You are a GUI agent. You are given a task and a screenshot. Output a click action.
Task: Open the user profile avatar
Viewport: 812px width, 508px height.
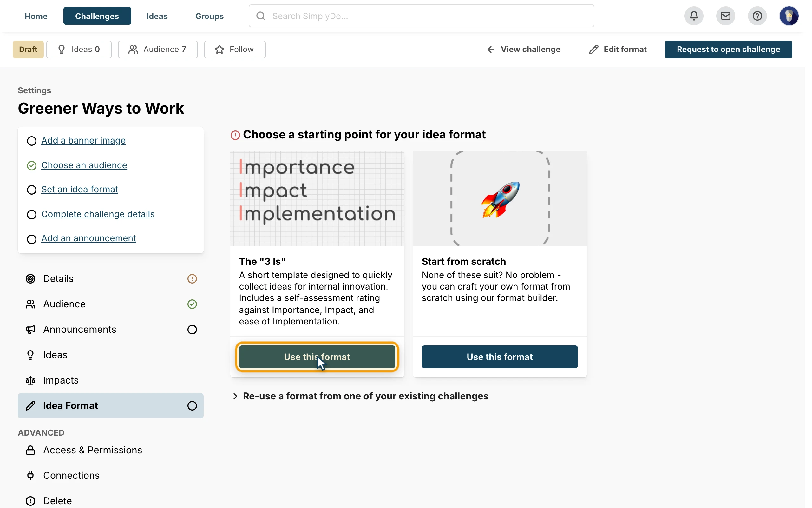[789, 16]
